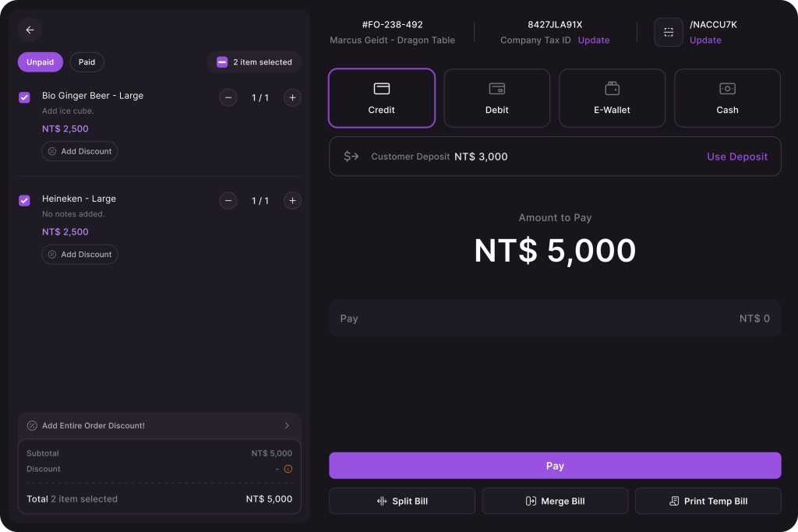Click the Subtotal NT$ 5,000 value
This screenshot has height=532, width=798.
(x=272, y=453)
